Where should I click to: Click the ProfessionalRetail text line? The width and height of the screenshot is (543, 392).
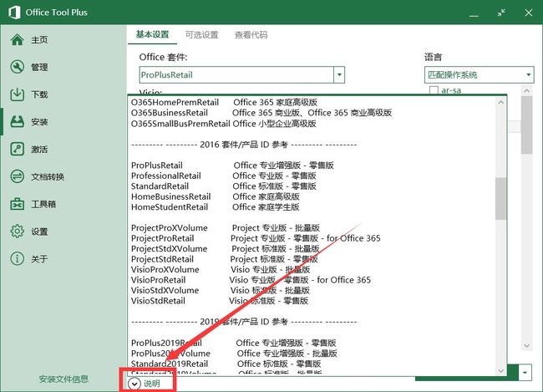click(x=223, y=176)
